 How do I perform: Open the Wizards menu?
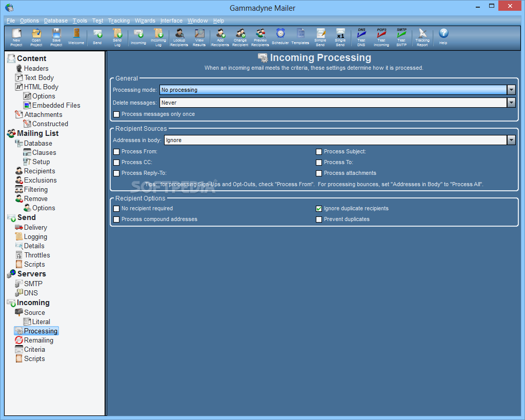(x=145, y=21)
